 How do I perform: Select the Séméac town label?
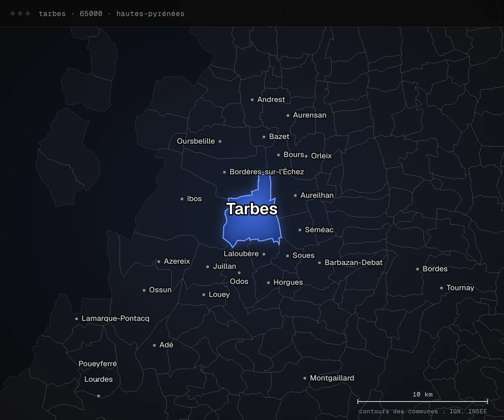click(319, 230)
